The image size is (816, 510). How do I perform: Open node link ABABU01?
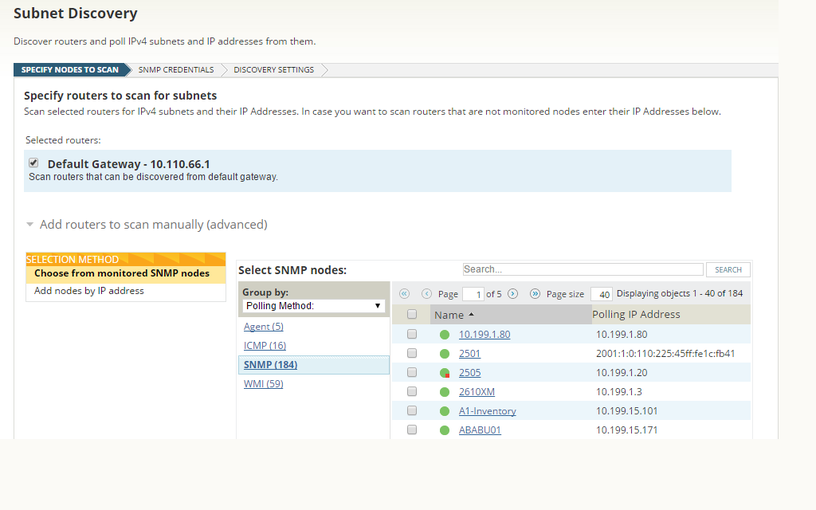(480, 430)
